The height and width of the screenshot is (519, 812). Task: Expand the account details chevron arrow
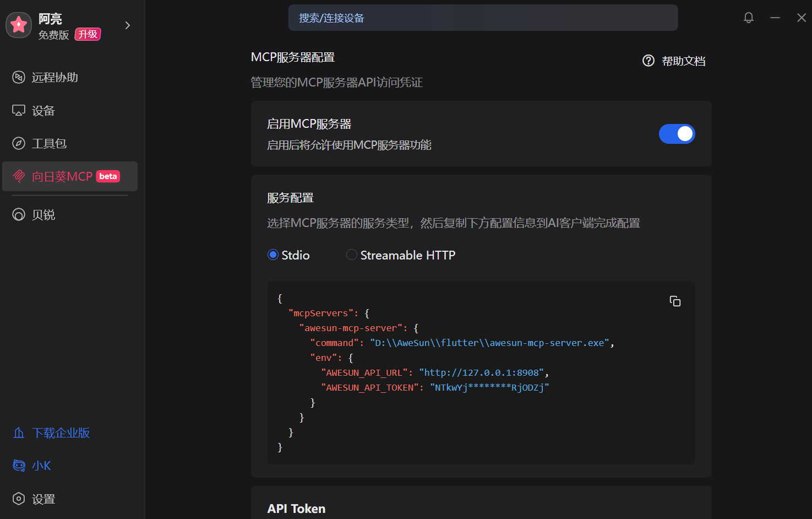pyautogui.click(x=128, y=25)
